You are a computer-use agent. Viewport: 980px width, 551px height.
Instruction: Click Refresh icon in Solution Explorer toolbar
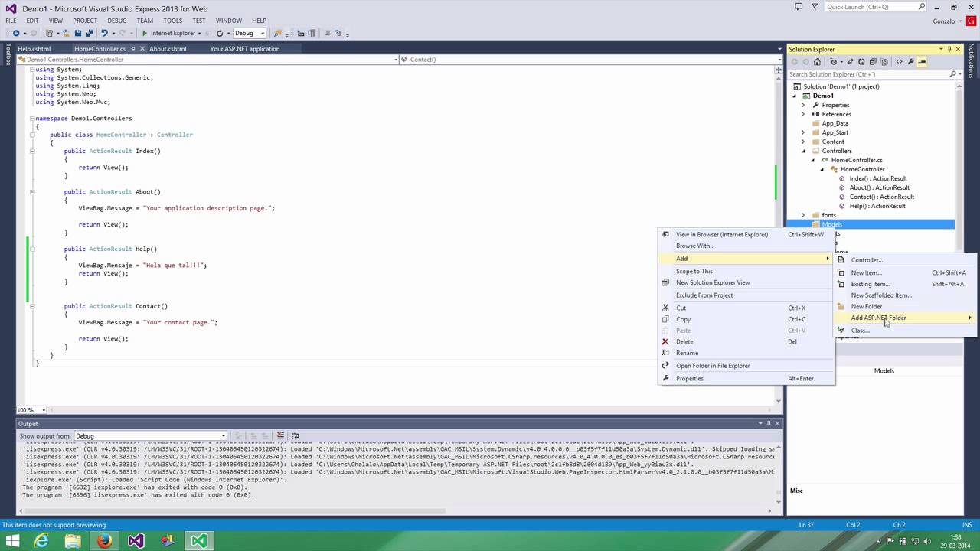pyautogui.click(x=861, y=62)
